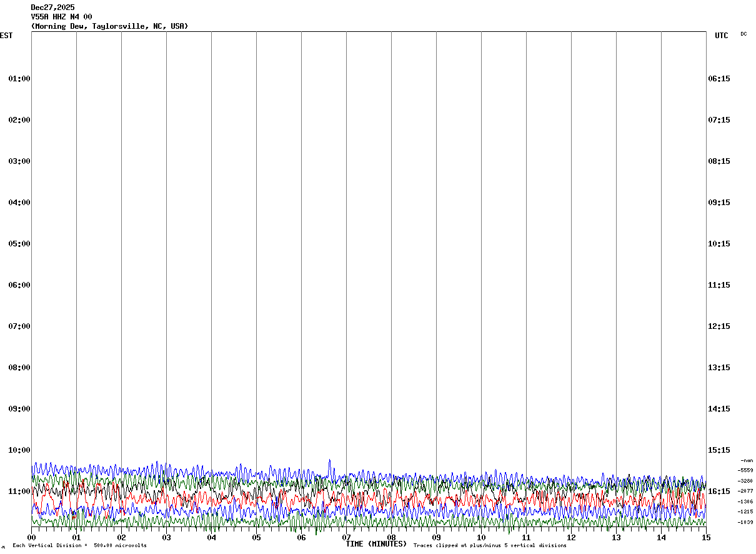
Task: Click the "Each Vertical Division = 500.00 microvolts" note
Action: (x=80, y=546)
